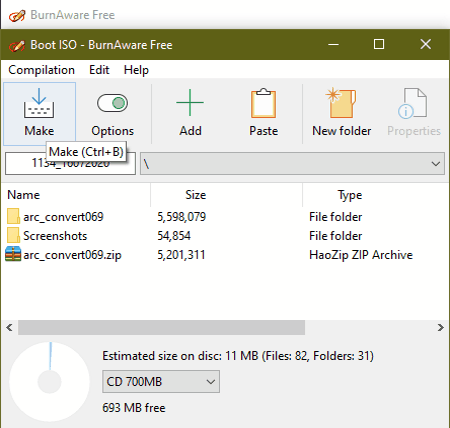Click the green Add plus icon
The height and width of the screenshot is (428, 450).
point(190,103)
